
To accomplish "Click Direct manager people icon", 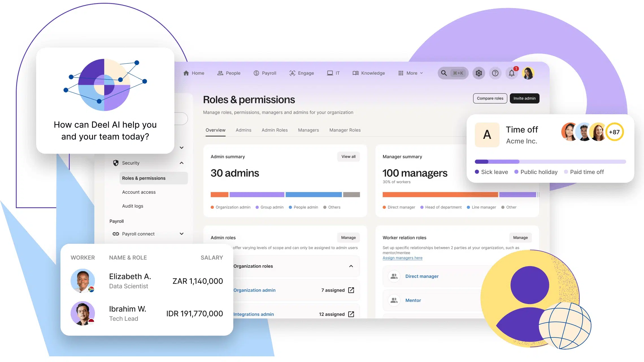I will point(394,276).
